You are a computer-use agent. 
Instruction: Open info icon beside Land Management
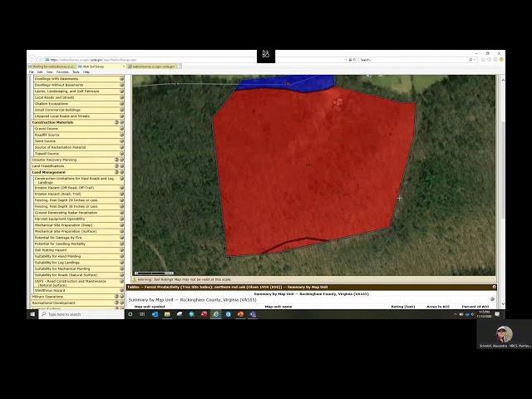116,172
